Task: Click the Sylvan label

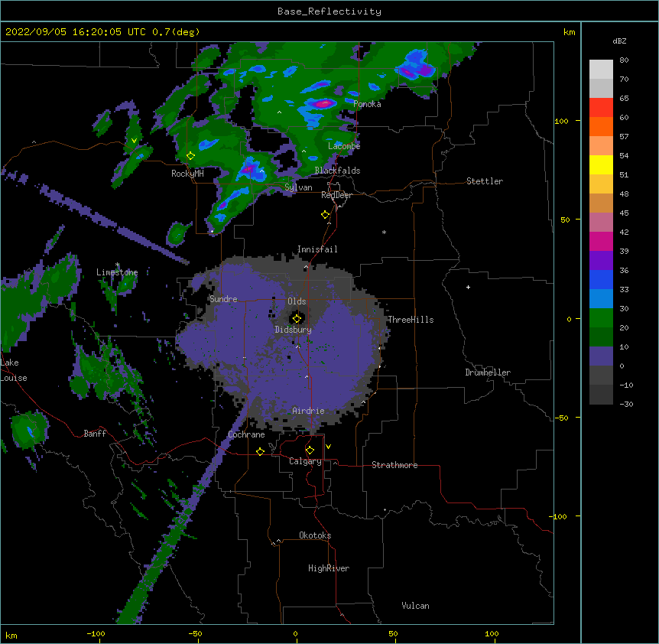Action: pos(298,187)
